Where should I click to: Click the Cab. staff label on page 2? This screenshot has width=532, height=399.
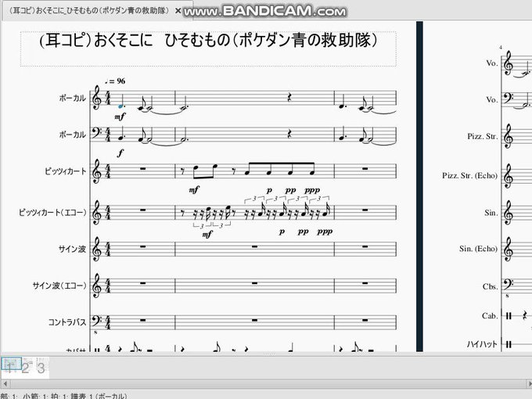(490, 316)
